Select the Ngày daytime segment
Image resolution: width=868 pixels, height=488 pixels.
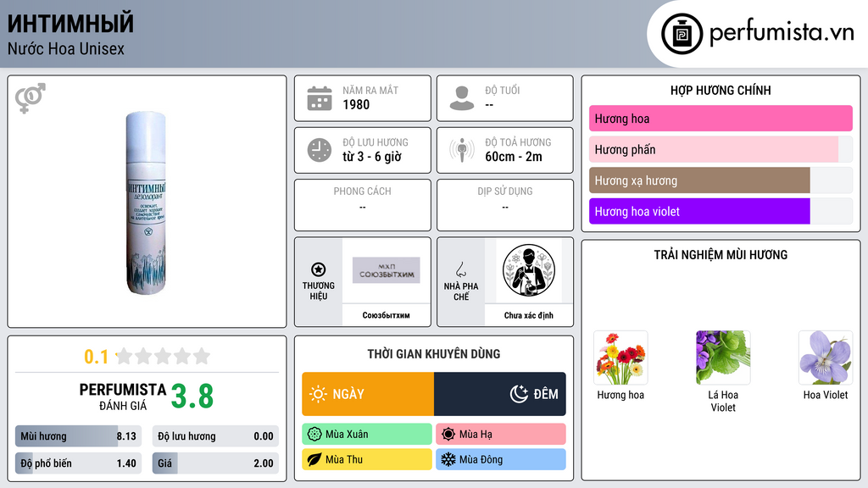point(368,394)
